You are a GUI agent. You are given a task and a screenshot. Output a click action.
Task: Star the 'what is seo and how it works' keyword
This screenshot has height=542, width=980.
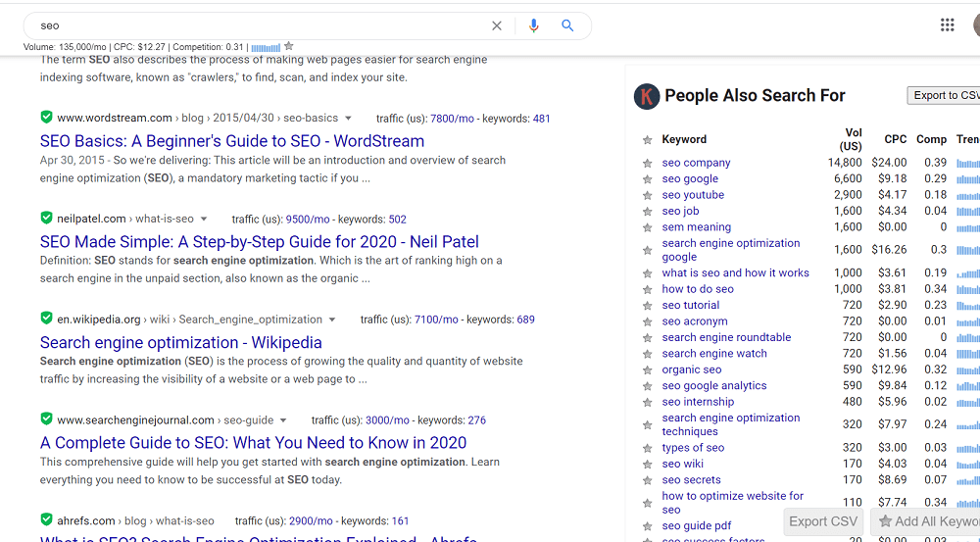point(648,273)
